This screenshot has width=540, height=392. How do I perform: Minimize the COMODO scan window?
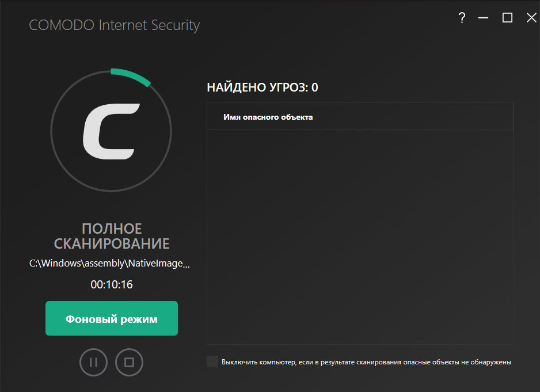pyautogui.click(x=484, y=18)
